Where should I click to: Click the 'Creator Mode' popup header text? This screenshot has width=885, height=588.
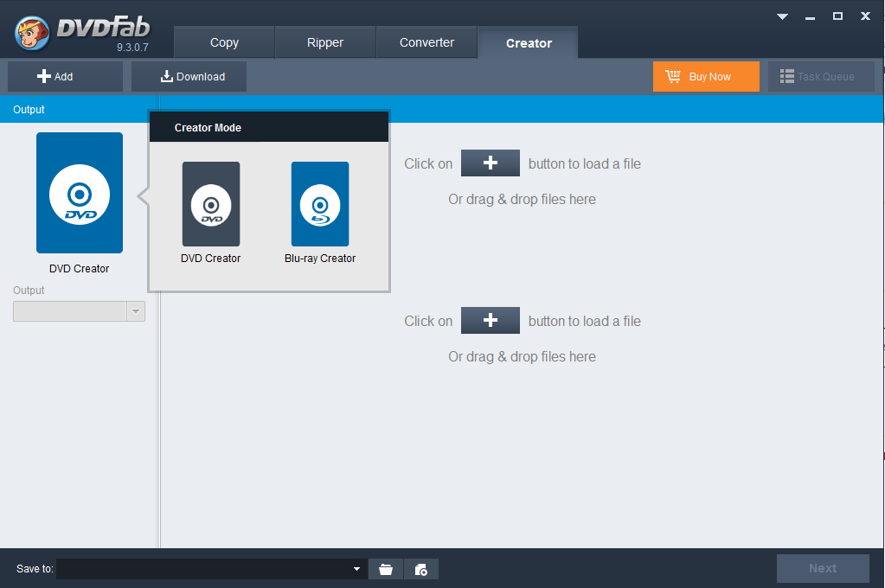pos(208,127)
